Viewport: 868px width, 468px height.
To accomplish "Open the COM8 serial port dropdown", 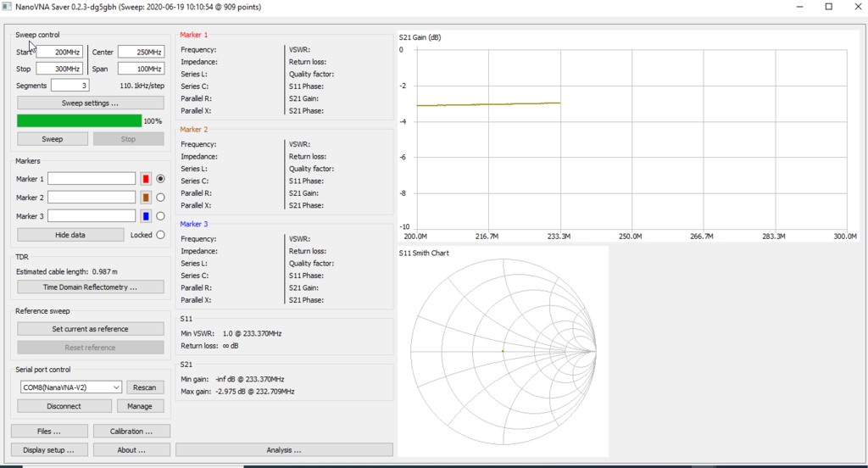I will pos(71,387).
